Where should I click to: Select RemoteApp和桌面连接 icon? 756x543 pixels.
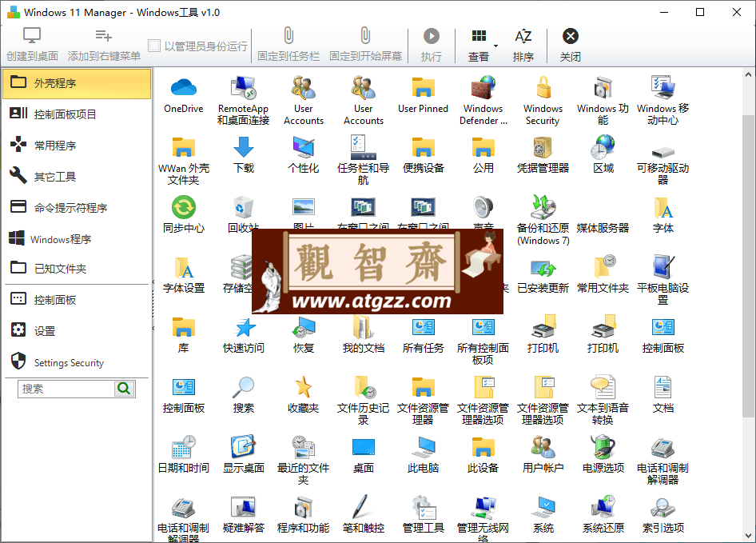pos(243,88)
